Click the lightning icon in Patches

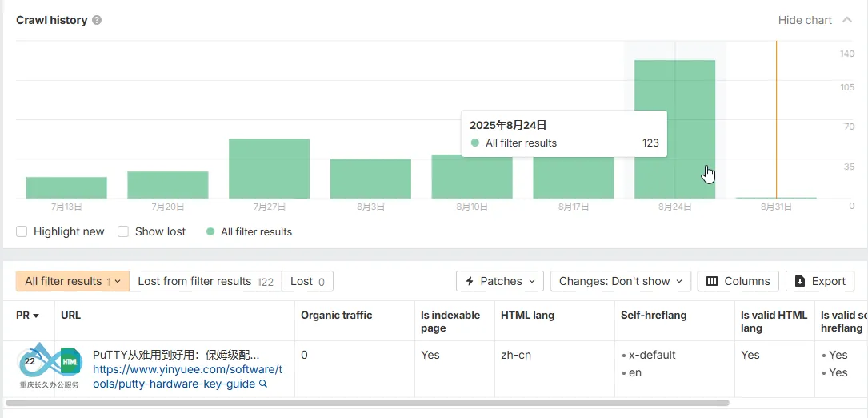coord(470,281)
